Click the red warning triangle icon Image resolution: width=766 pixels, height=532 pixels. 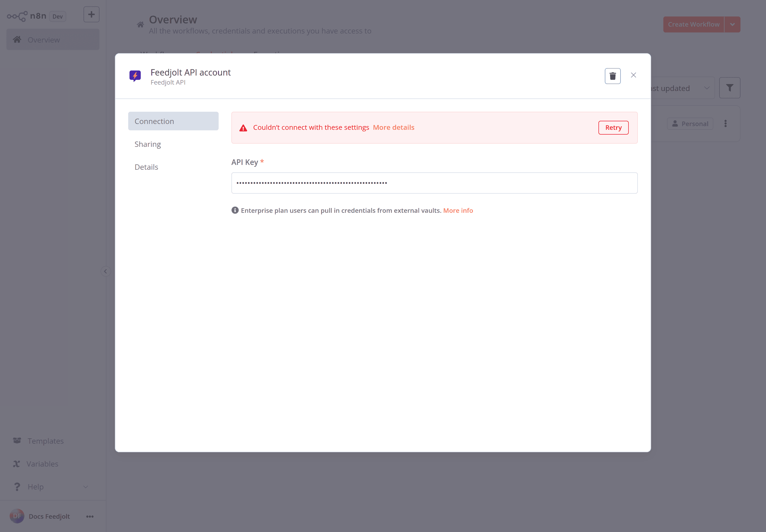coord(243,128)
